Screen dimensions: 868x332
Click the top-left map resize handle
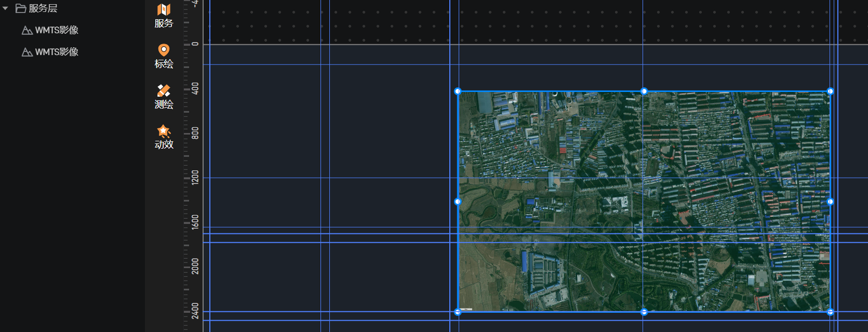tap(458, 91)
